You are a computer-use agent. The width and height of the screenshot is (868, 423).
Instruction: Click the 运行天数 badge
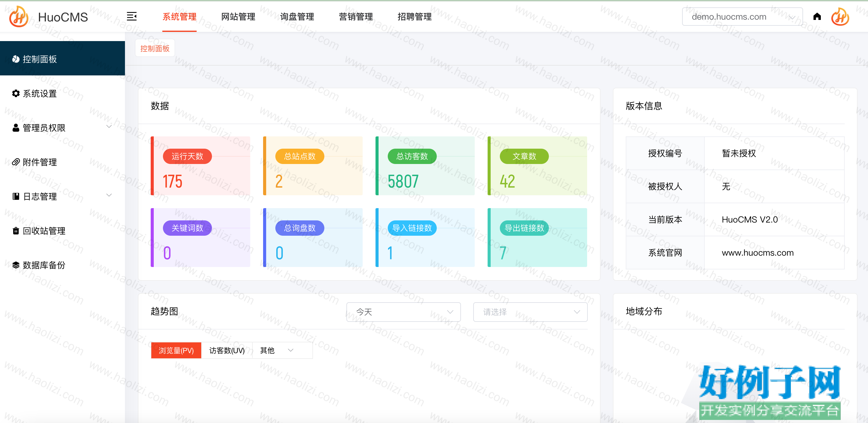[187, 156]
